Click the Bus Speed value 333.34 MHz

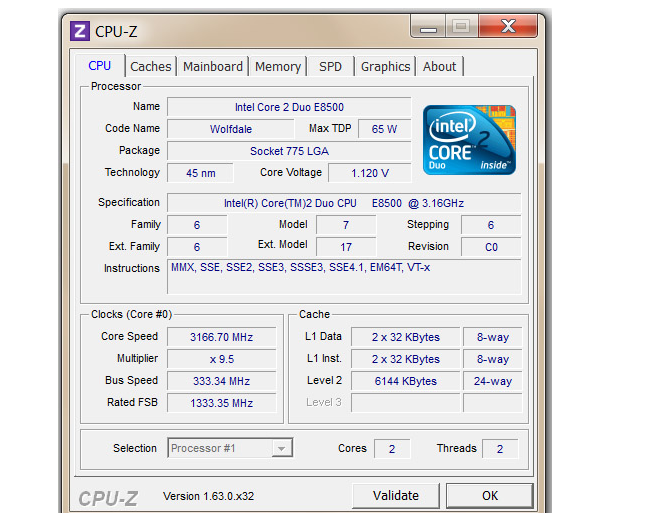[x=222, y=381]
